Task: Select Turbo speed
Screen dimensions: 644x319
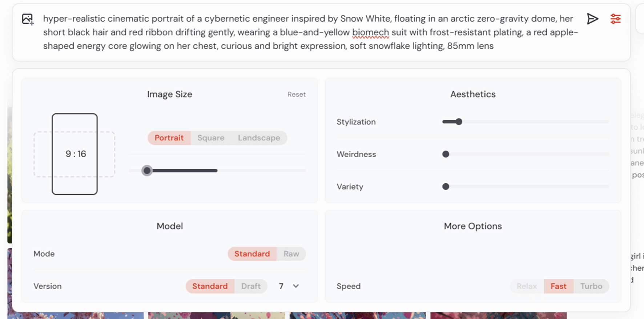Action: (x=591, y=286)
